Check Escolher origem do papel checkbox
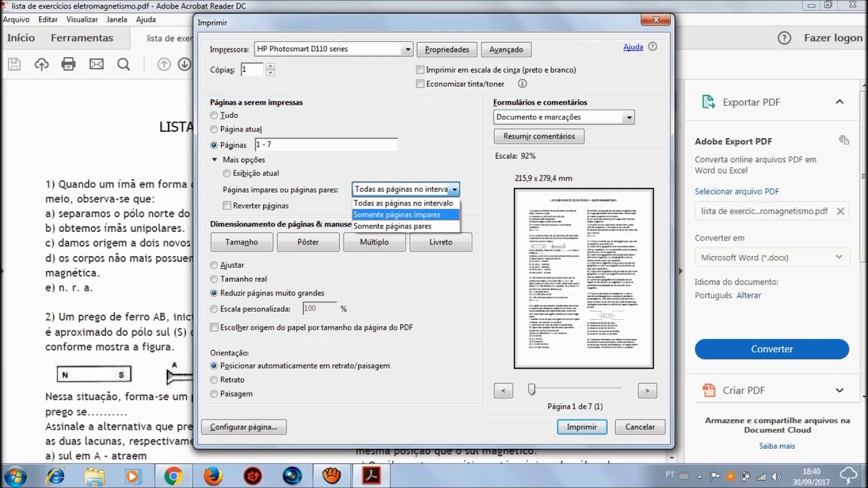 [x=214, y=327]
